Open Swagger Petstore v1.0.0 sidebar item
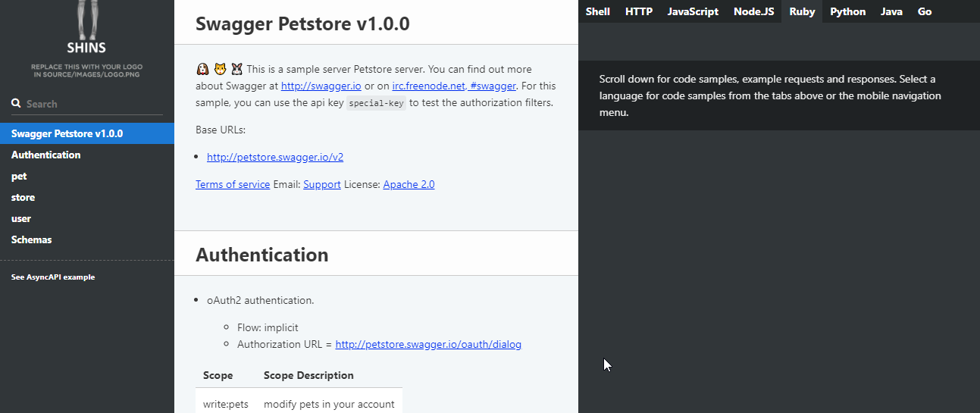 pyautogui.click(x=87, y=133)
